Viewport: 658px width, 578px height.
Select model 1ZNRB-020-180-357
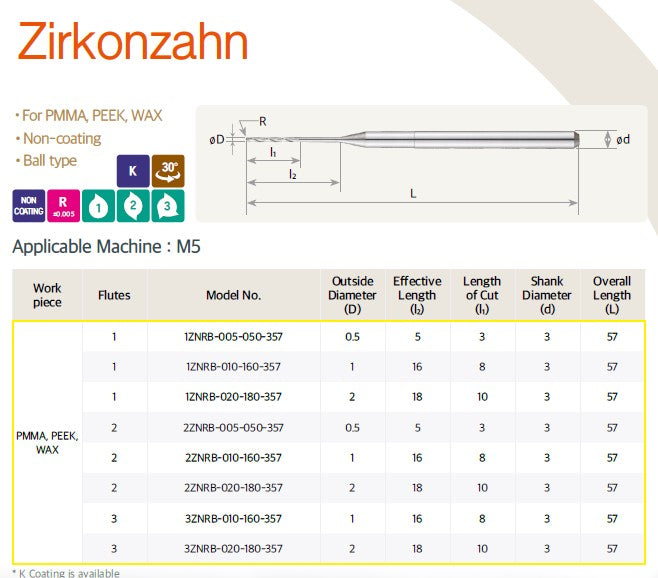click(233, 397)
